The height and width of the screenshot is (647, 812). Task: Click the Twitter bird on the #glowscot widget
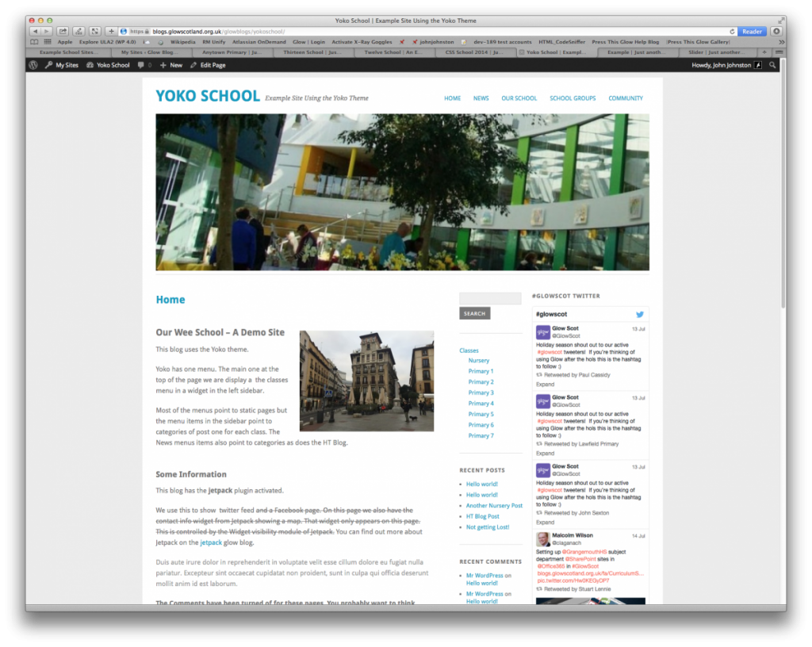coord(640,314)
